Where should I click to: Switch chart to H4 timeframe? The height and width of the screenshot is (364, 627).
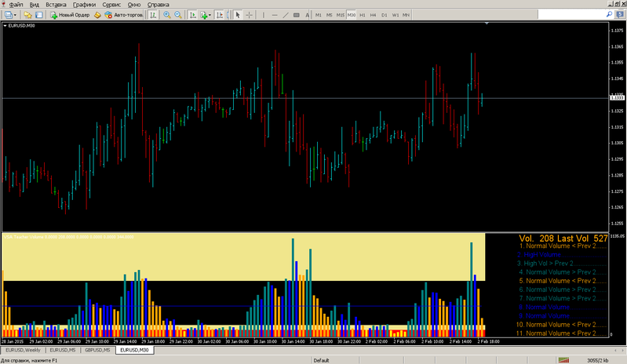(373, 15)
